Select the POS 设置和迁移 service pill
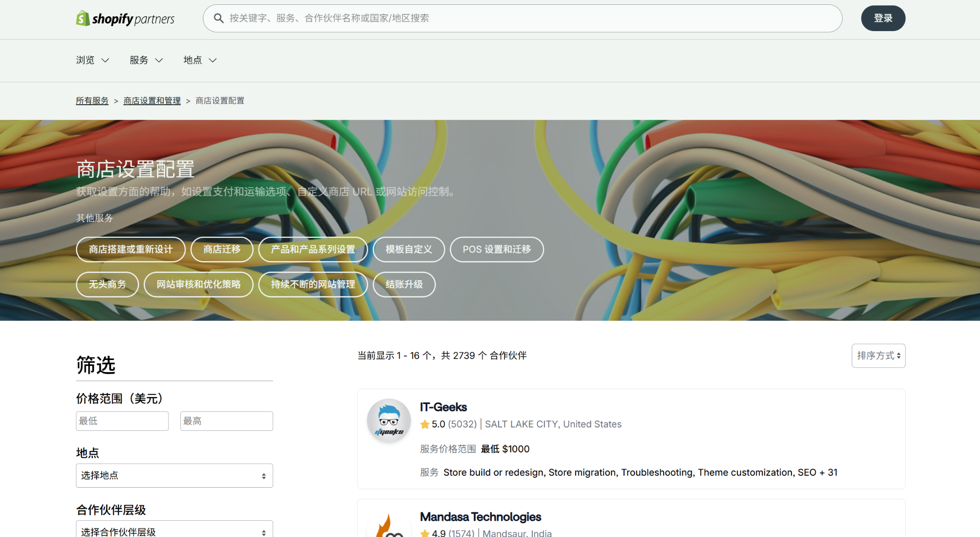This screenshot has width=980, height=537. 496,250
